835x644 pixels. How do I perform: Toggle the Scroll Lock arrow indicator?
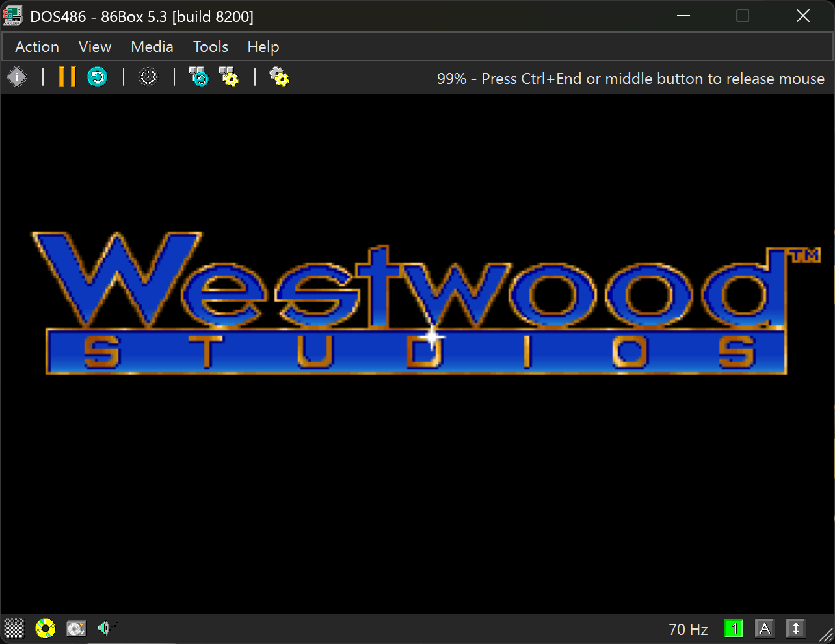796,628
